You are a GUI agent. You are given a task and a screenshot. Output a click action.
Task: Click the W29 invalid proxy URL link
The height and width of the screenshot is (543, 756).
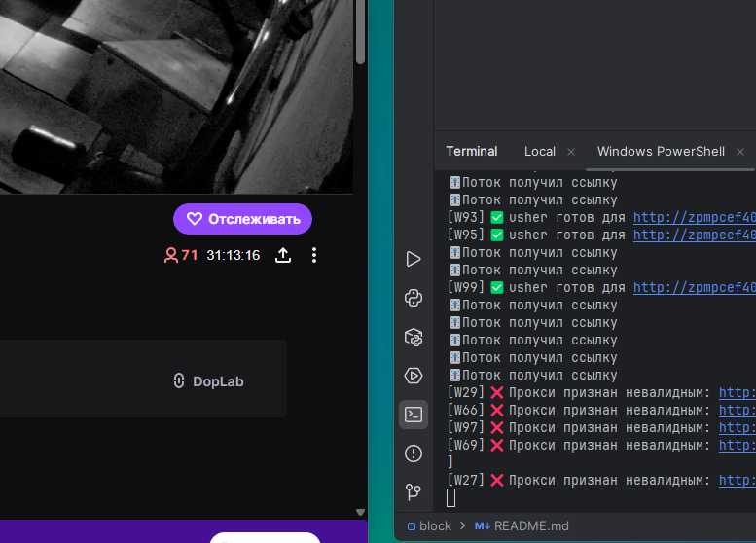(x=737, y=393)
